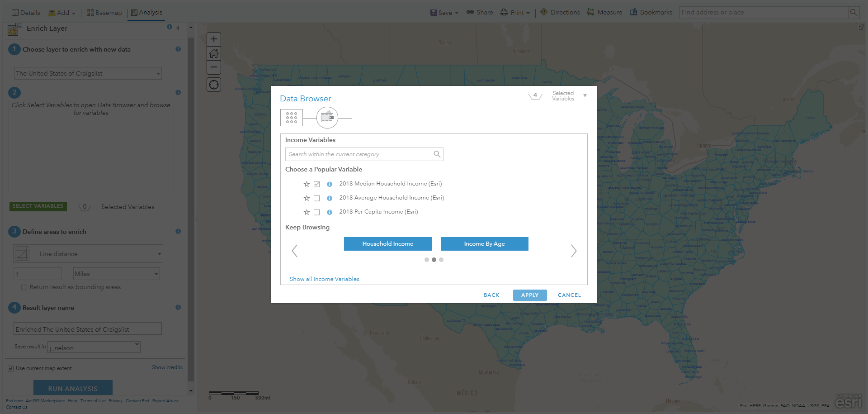Open the Add menu
The height and width of the screenshot is (414, 868).
coord(62,13)
